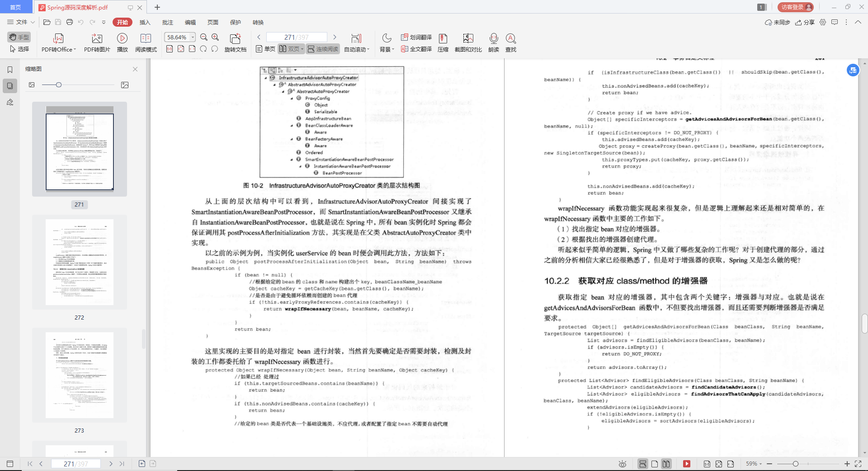This screenshot has width=868, height=471.
Task: Open the 截图和对比 screenshot tool
Action: [468, 43]
